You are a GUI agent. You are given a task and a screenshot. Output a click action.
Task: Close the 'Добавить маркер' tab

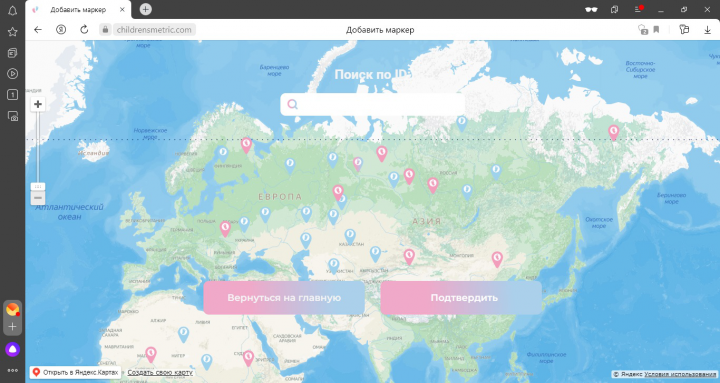tap(122, 9)
